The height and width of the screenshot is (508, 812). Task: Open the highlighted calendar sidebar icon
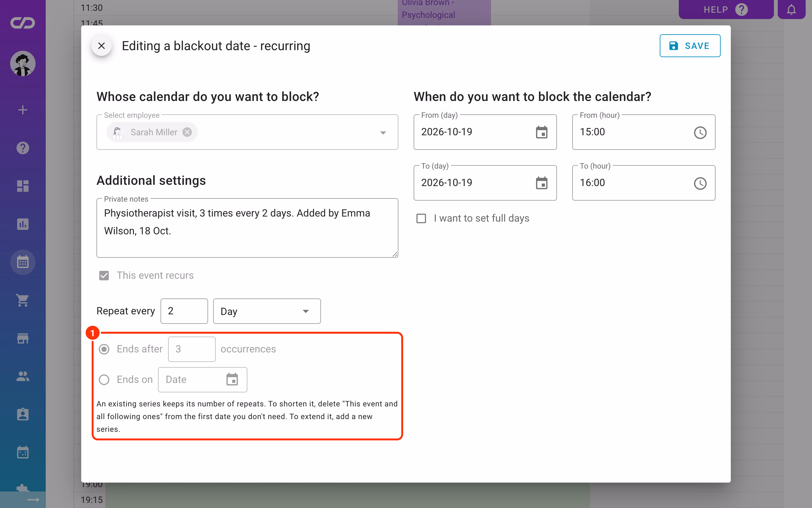(23, 262)
